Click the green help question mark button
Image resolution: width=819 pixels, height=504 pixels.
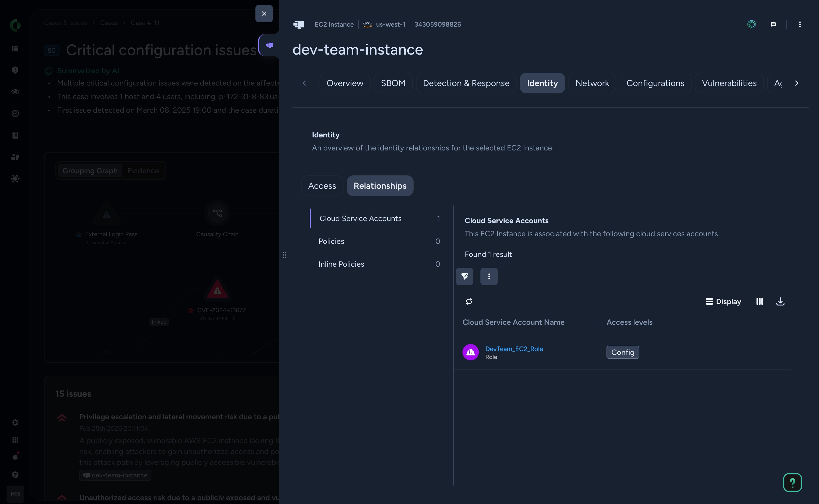[x=792, y=482]
